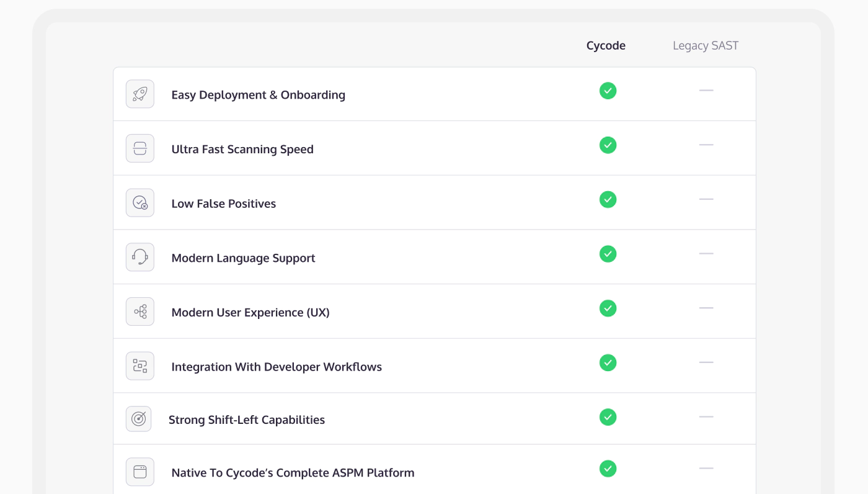This screenshot has width=868, height=494.
Task: Click the node graph icon for Modern User Experience
Action: click(x=140, y=312)
